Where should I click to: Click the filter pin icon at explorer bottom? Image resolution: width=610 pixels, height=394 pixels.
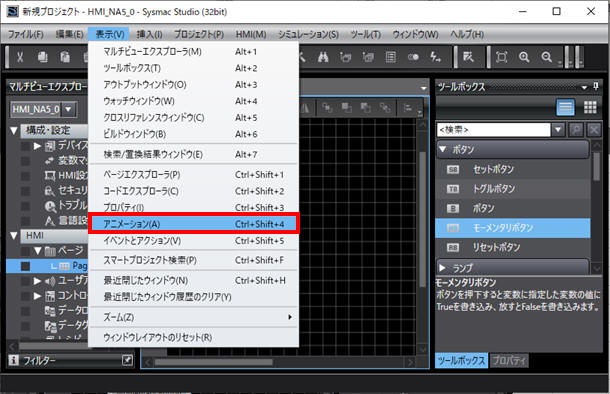coord(127,361)
